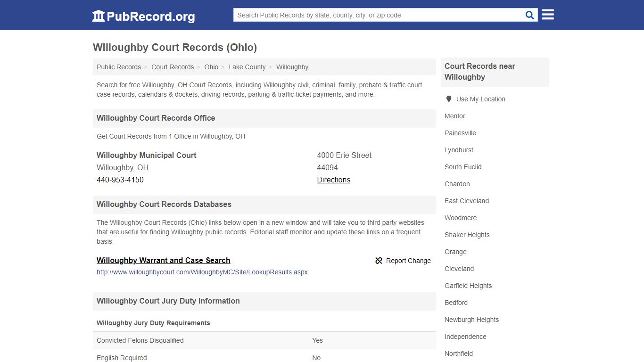Open Willoughby Warrant and Case Search link
Image resolution: width=644 pixels, height=362 pixels.
(164, 260)
